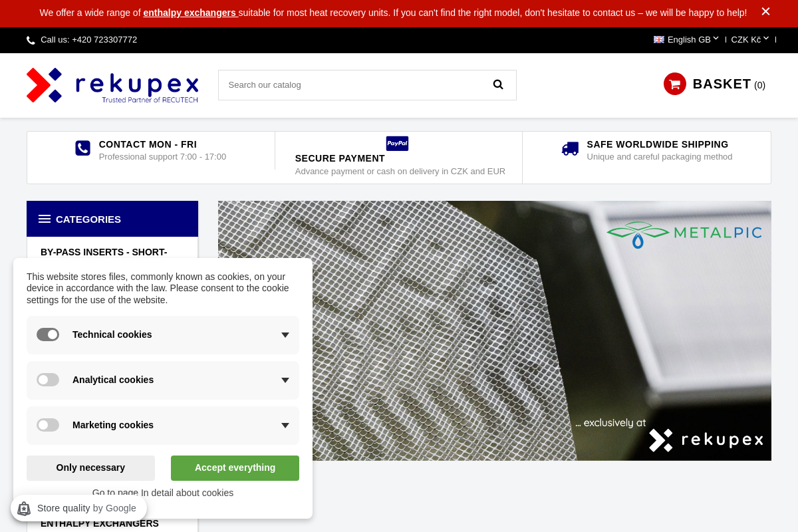Click the PayPal payment icon
The width and height of the screenshot is (798, 532).
[x=397, y=143]
